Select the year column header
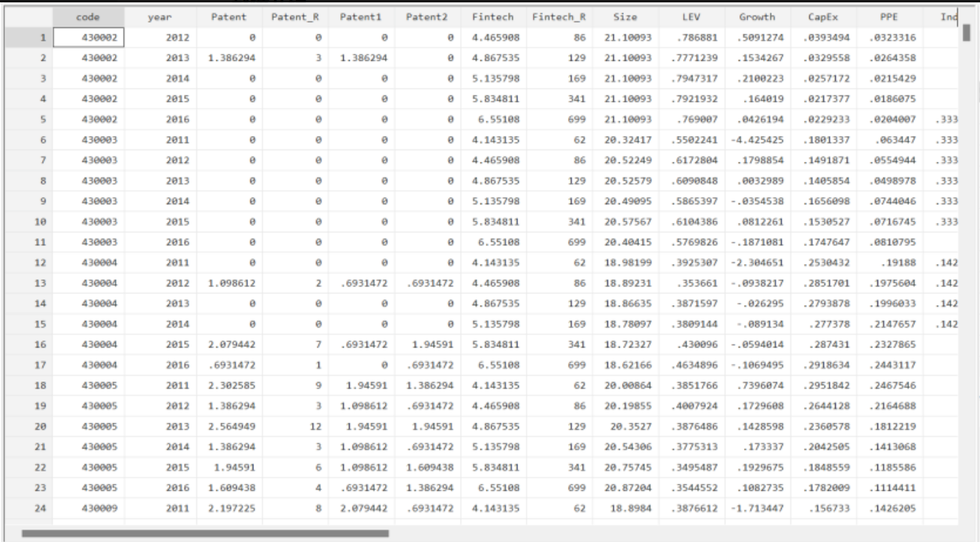The width and height of the screenshot is (980, 542). [x=159, y=16]
